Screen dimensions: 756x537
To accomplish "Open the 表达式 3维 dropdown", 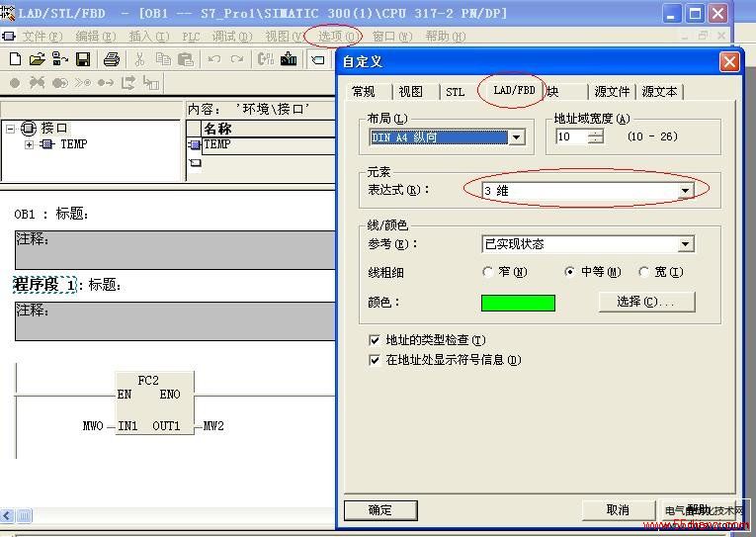I will coord(685,191).
